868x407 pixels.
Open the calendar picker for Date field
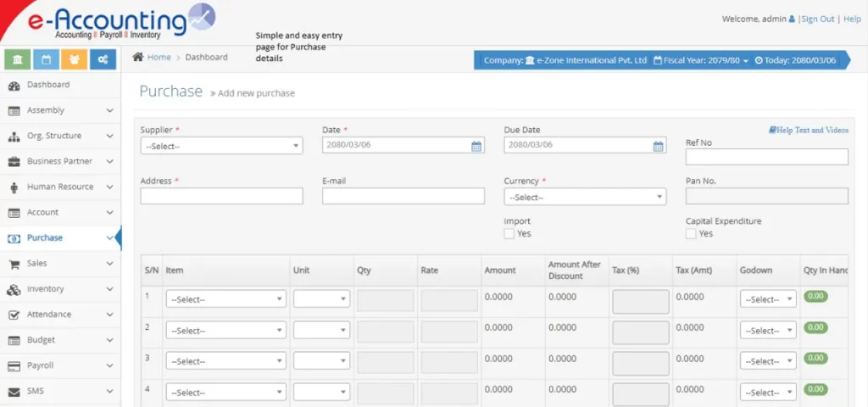coord(476,146)
